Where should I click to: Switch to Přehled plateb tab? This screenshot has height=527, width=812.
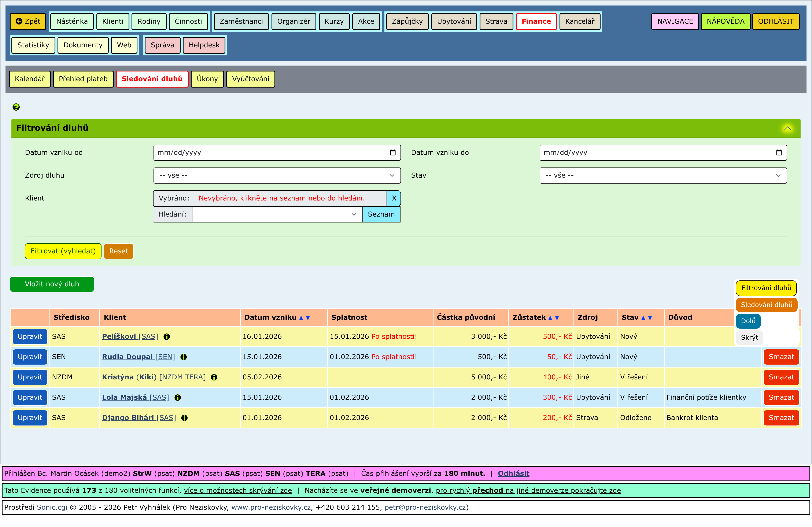coord(83,79)
